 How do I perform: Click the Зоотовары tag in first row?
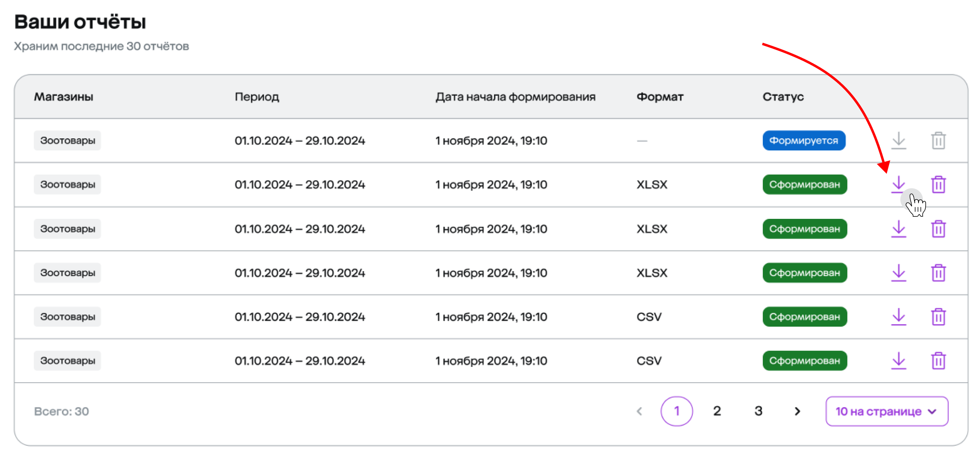pos(67,140)
